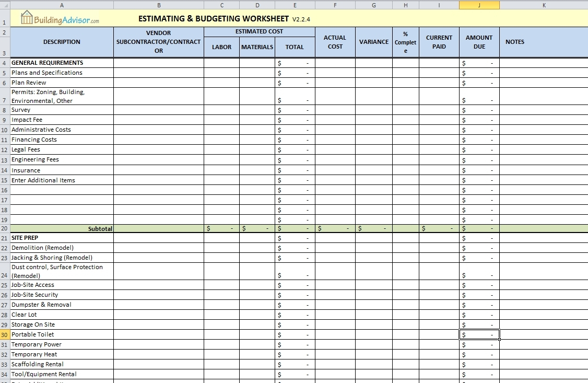Screen dimensions: 588x383
Task: Select the AMOUNT DUE cell beside Temporary Power
Action: [479, 344]
